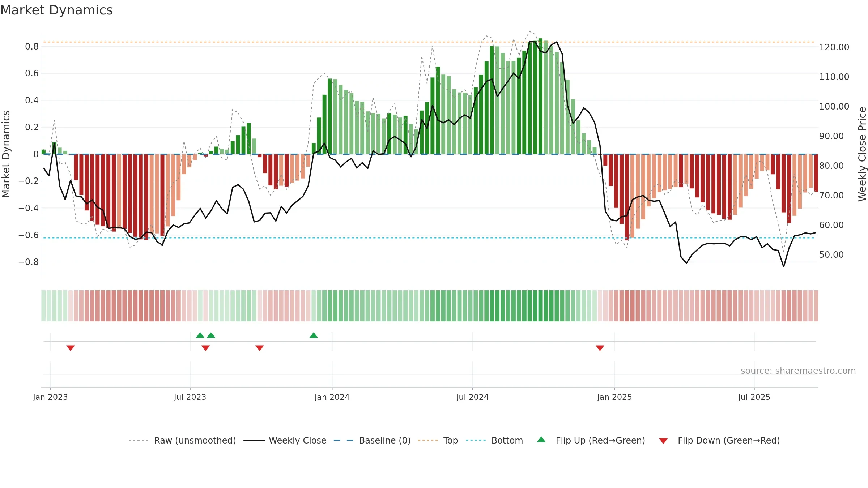Screen dimensions: 868x488
Task: Toggle the Top legend entry
Action: (x=438, y=440)
